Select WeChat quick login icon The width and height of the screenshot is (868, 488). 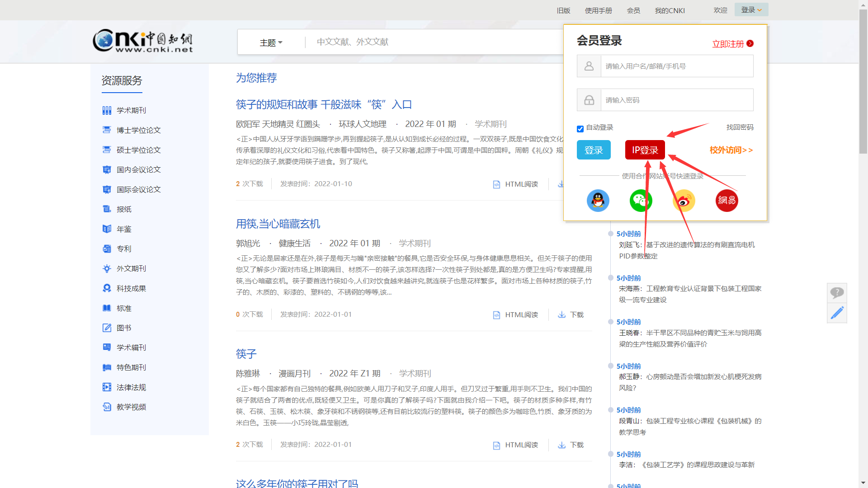641,200
